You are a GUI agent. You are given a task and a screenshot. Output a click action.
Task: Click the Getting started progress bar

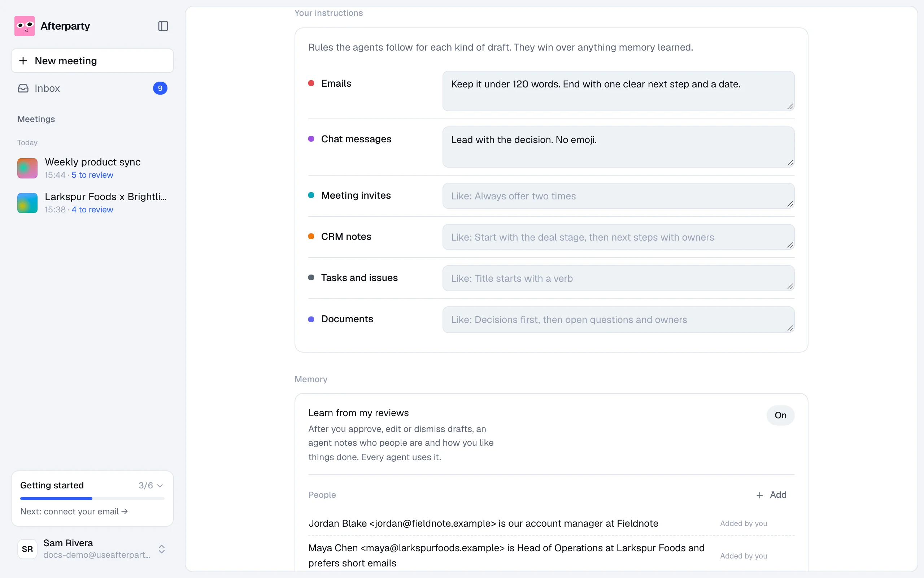(x=92, y=499)
